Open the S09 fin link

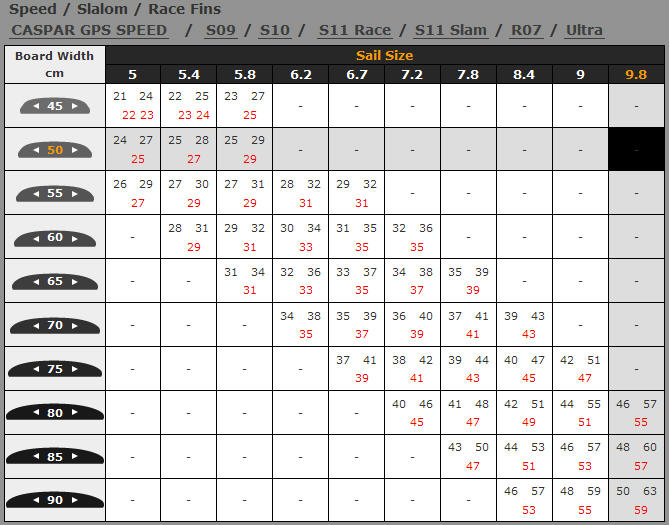221,30
